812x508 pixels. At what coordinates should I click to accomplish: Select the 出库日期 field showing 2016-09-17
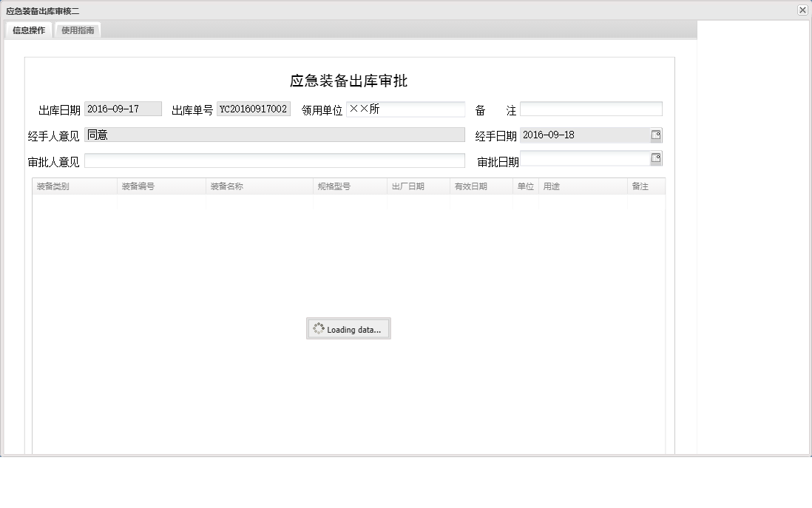124,109
